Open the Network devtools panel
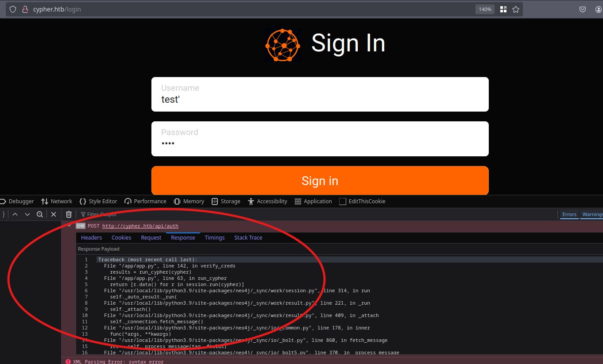 [x=57, y=201]
